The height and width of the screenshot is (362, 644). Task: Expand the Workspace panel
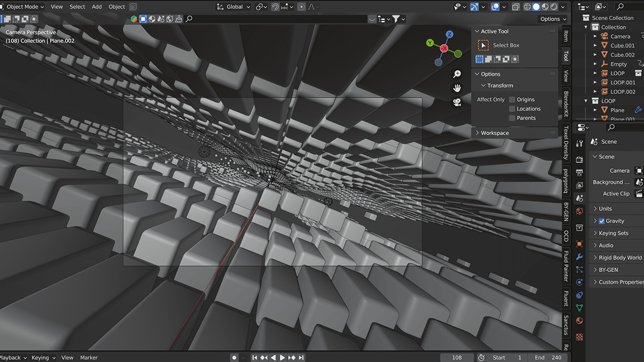point(495,133)
